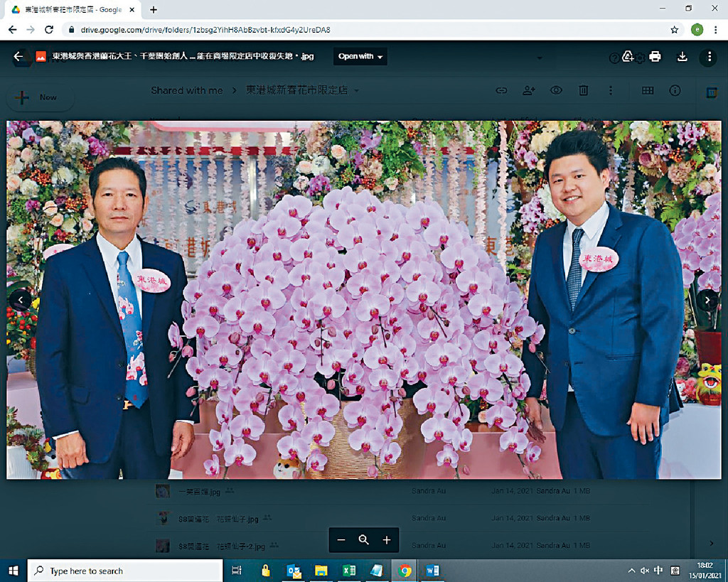
Task: Select file 'S8蘭溫花 花蝶仙子-2.jpg' row
Action: [400, 546]
